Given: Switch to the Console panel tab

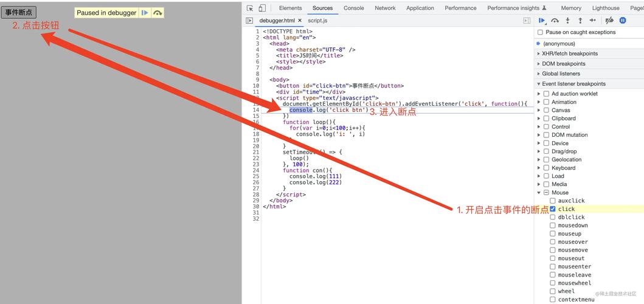Looking at the screenshot, I should tap(354, 8).
